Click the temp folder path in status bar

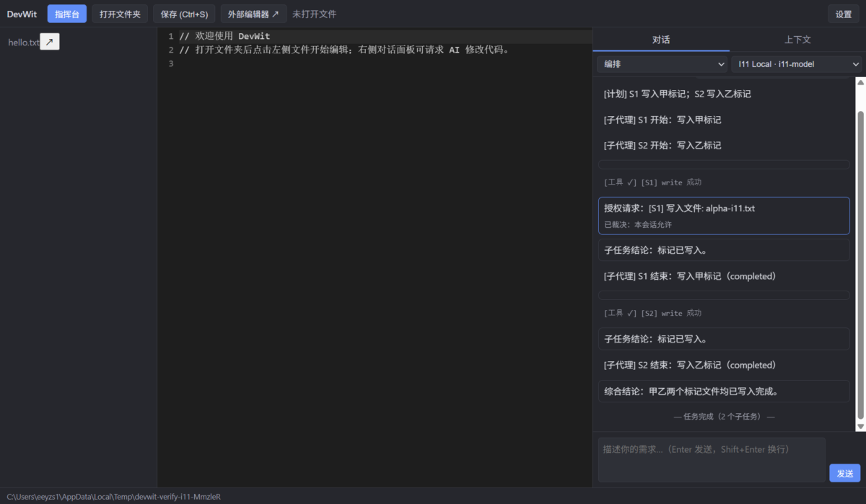point(114,496)
